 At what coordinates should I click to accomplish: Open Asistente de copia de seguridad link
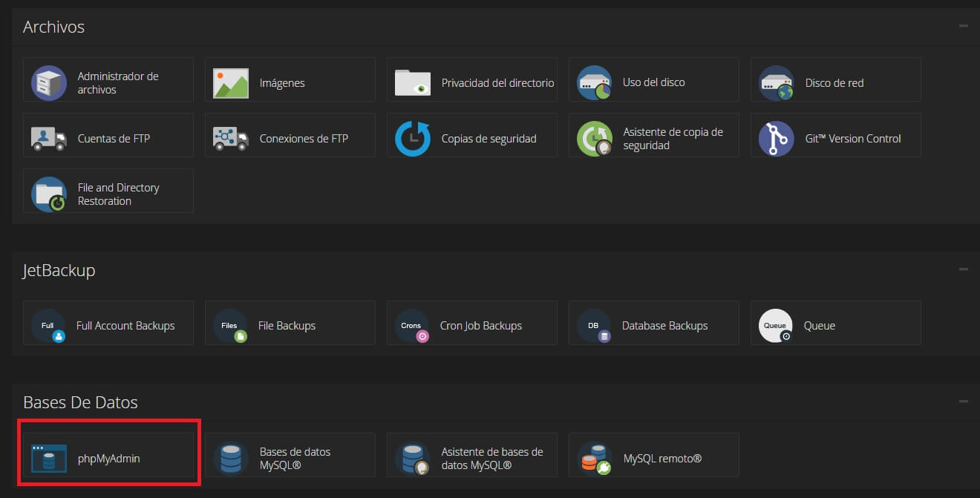(673, 138)
